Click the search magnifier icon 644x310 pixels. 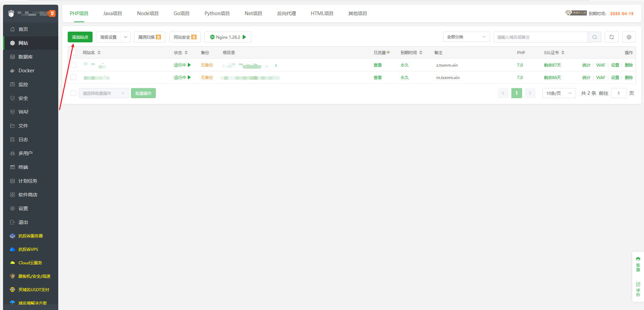point(594,37)
